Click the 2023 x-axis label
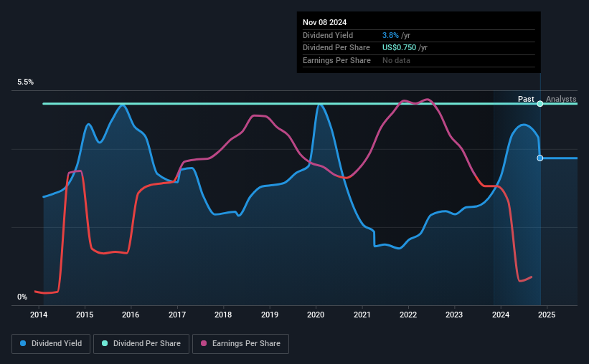This screenshot has height=364, width=589. (454, 315)
